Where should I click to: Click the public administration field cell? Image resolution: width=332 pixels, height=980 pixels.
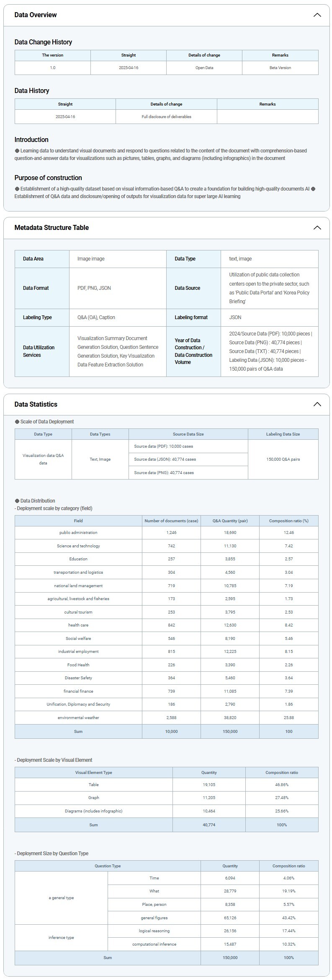78,533
